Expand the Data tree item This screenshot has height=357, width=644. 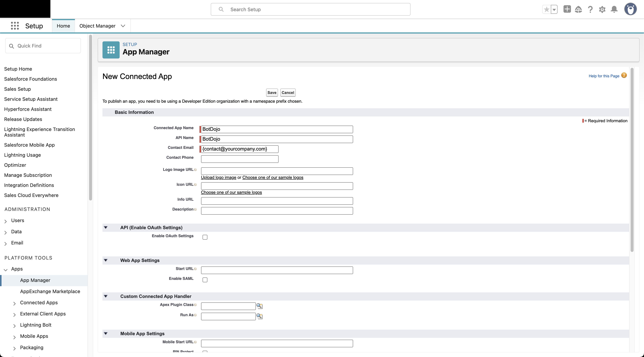coord(6,233)
